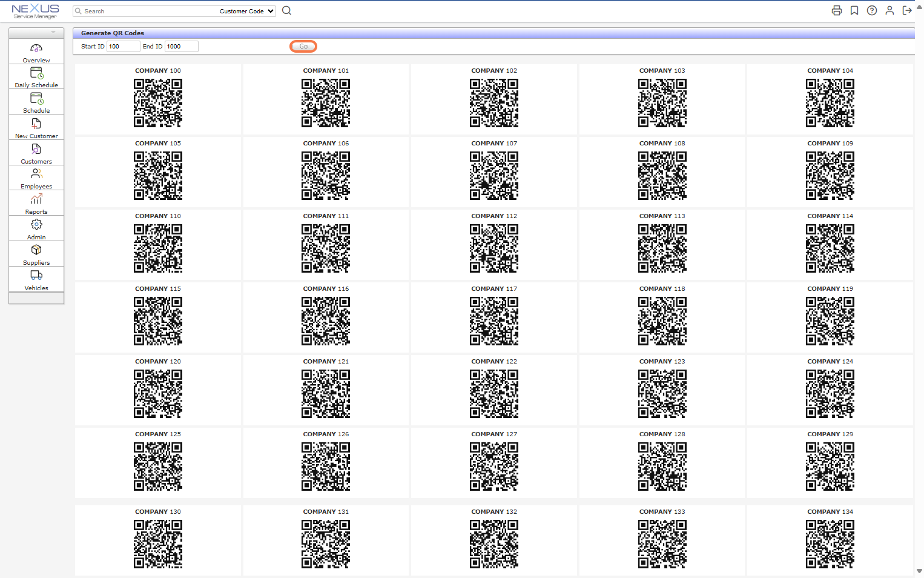Click the COMPANY 128 label
The image size is (924, 578).
(x=662, y=434)
